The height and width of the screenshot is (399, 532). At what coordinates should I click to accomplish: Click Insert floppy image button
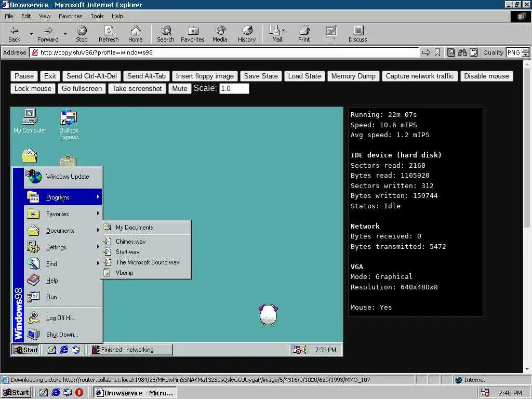click(x=205, y=76)
